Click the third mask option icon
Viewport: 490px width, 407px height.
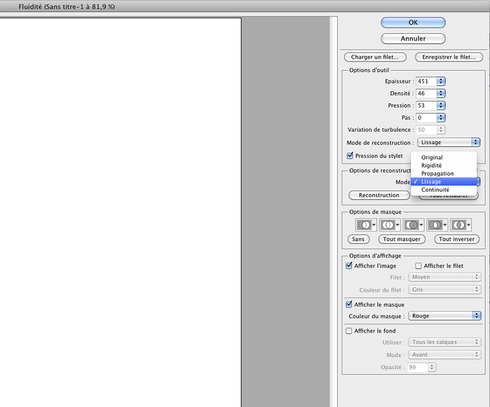(x=413, y=225)
